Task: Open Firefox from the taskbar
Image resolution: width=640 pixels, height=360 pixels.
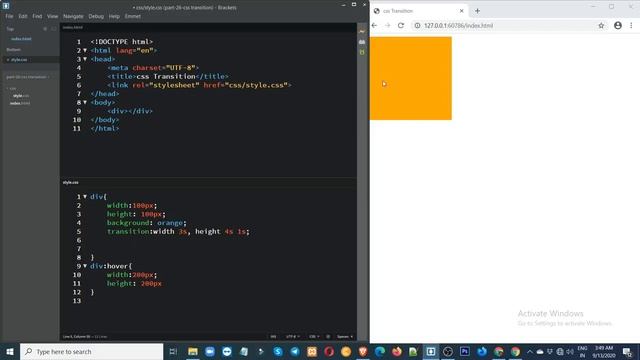Action: pyautogui.click(x=397, y=351)
